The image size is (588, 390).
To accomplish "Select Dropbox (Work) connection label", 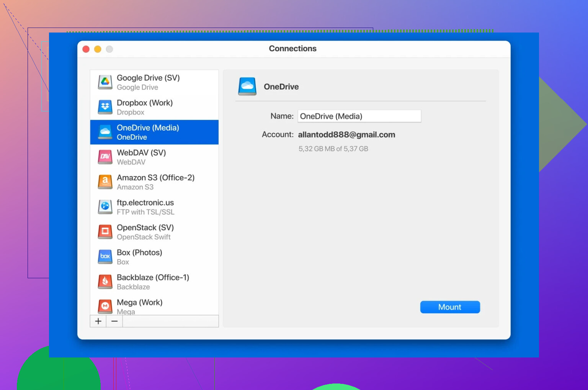I will pos(145,103).
